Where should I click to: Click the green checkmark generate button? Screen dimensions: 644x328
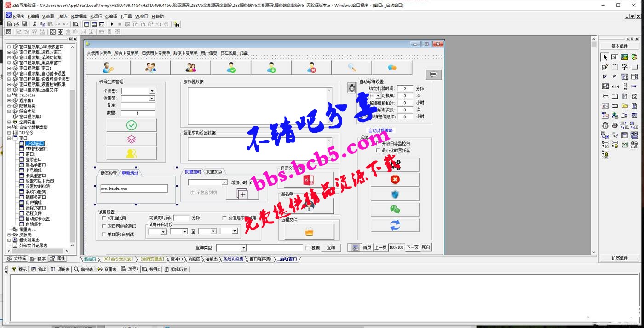click(x=131, y=125)
